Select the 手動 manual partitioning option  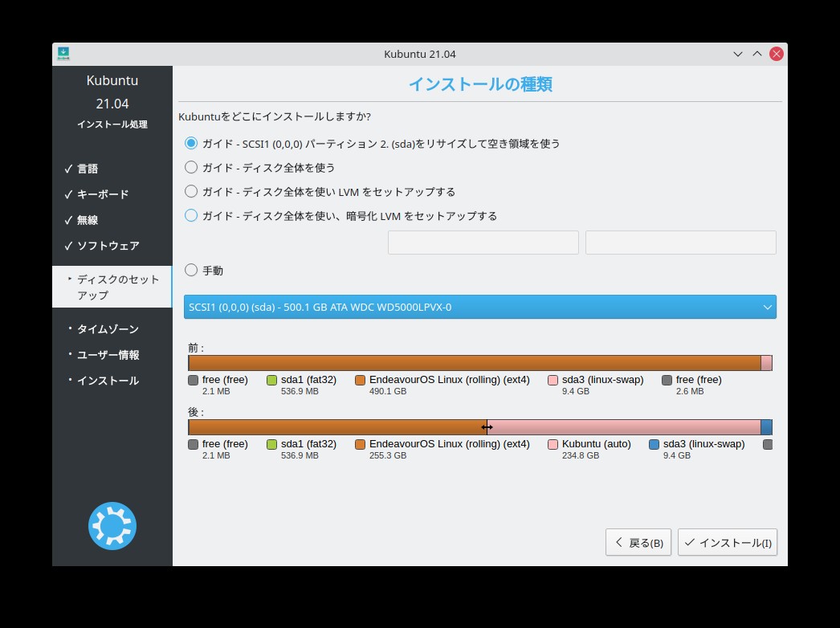coord(191,271)
